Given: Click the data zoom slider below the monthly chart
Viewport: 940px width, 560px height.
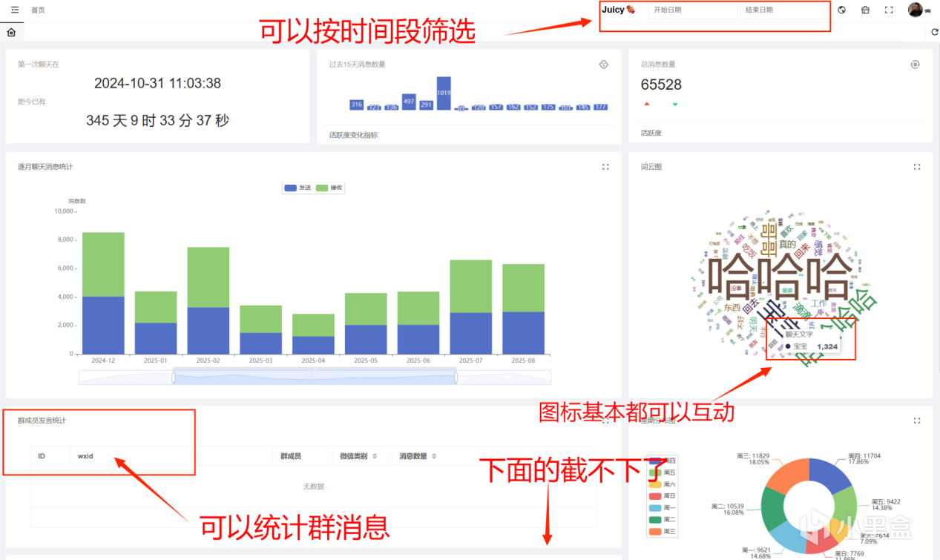Looking at the screenshot, I should pyautogui.click(x=312, y=377).
